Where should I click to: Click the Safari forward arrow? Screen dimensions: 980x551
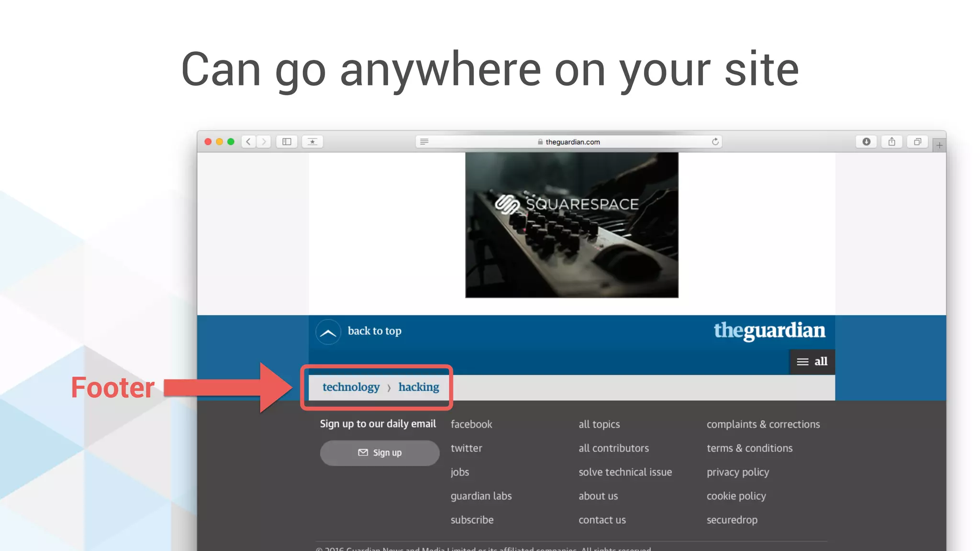click(x=264, y=142)
